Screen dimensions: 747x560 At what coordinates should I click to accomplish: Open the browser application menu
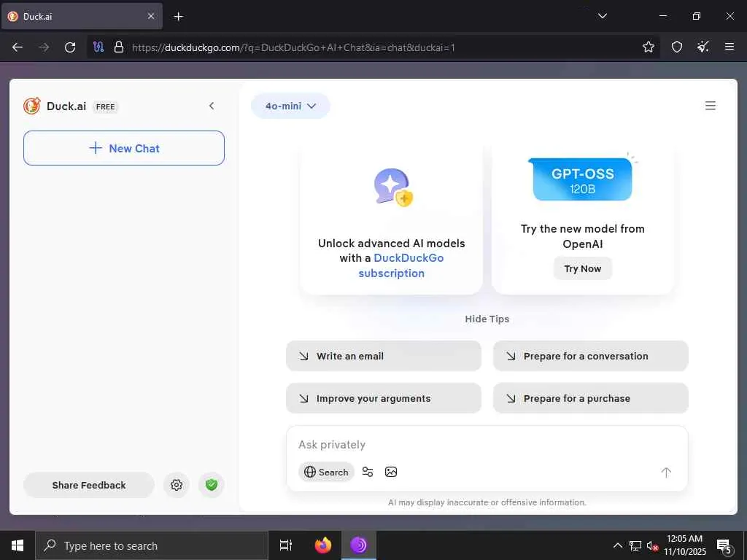(x=729, y=47)
